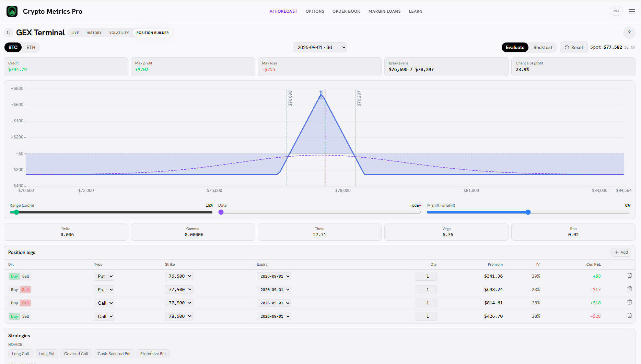Delete the 78,500 Call leg
This screenshot has width=641, height=364.
[x=630, y=316]
